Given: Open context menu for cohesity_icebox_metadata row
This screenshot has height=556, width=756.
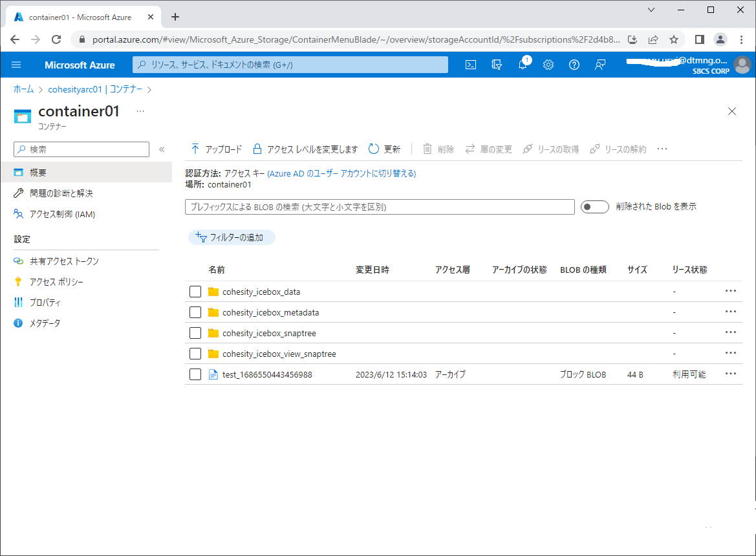Looking at the screenshot, I should (x=731, y=312).
